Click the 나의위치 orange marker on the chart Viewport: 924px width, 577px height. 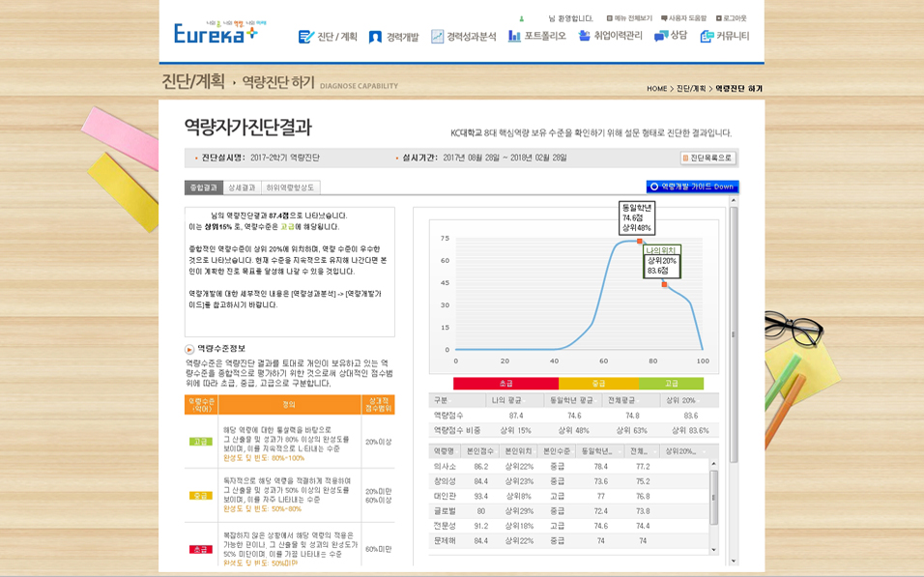tap(664, 285)
